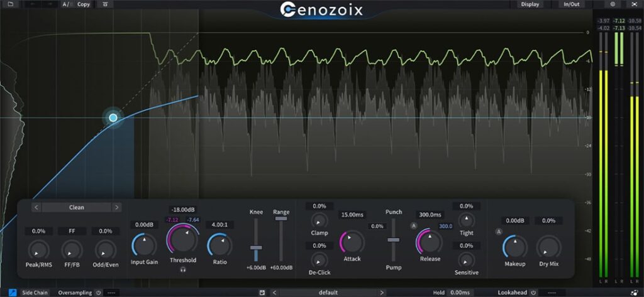Select the next compressor style arrow
Viewport: 644px width, 297px height.
(x=116, y=208)
